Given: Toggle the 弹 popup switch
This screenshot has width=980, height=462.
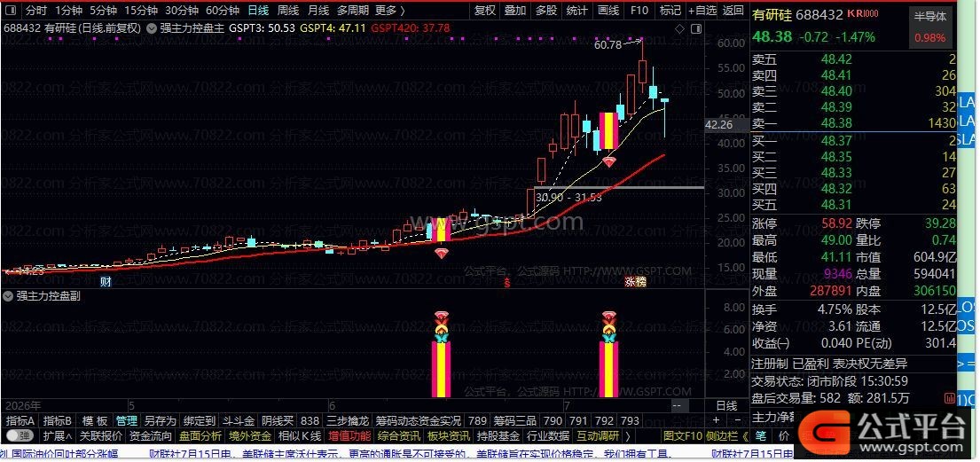Looking at the screenshot, I should pyautogui.click(x=20, y=435).
